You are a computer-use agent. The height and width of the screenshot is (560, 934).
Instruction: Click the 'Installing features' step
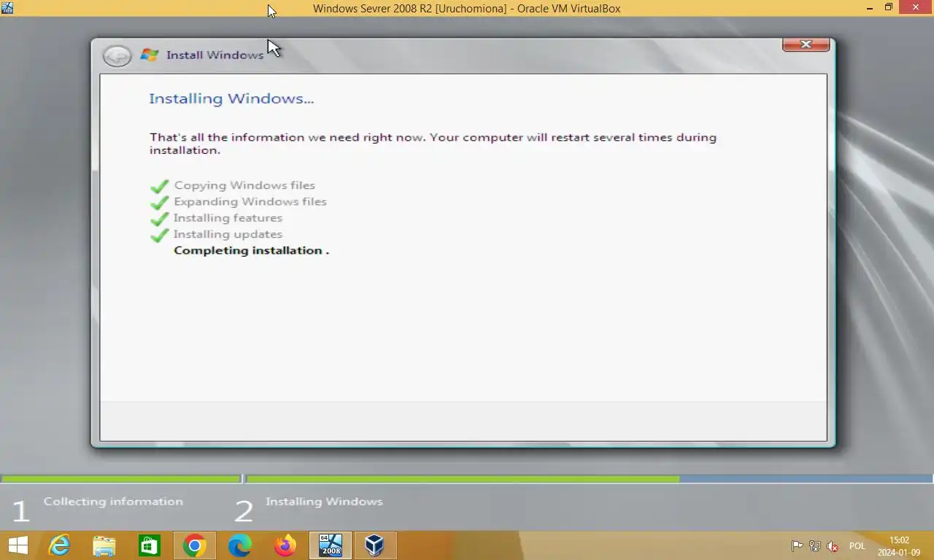click(x=228, y=217)
